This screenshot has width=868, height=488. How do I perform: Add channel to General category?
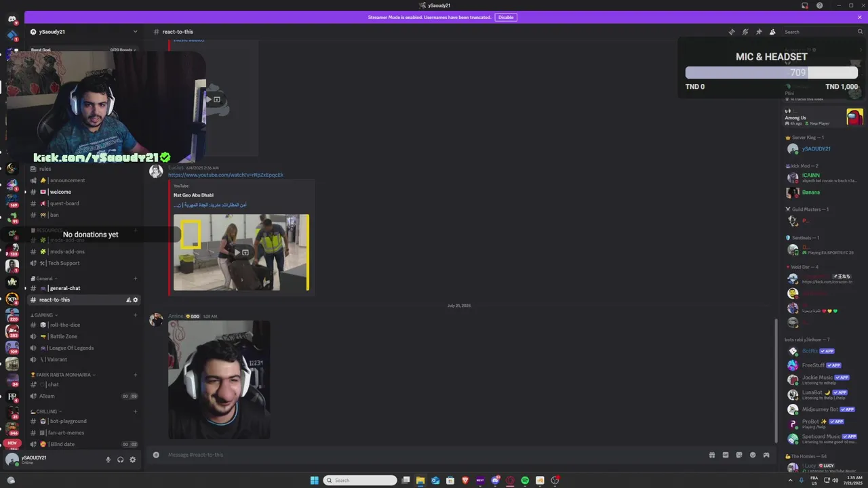pos(135,279)
